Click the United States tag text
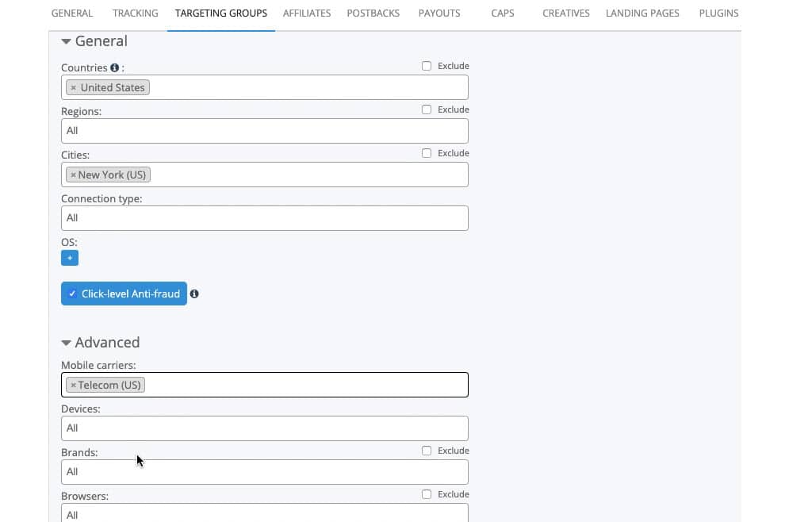The image size is (812, 522). 113,87
